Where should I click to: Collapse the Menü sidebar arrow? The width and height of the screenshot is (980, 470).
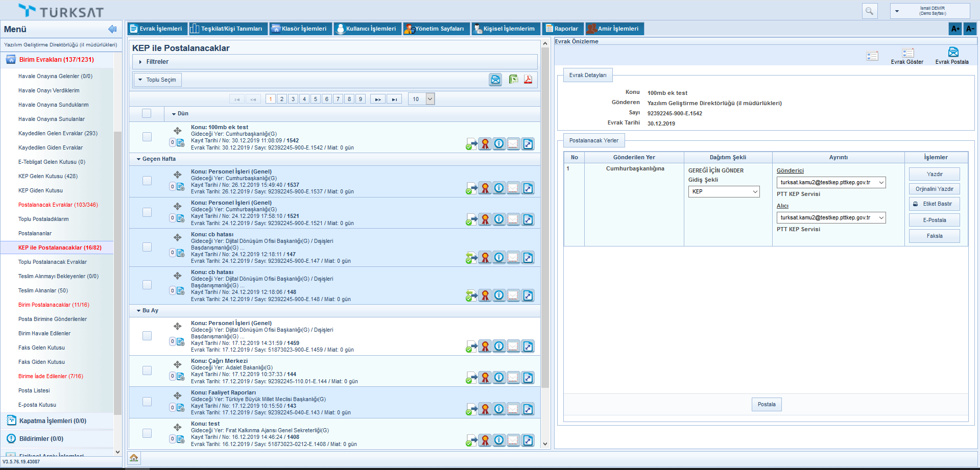pos(112,29)
